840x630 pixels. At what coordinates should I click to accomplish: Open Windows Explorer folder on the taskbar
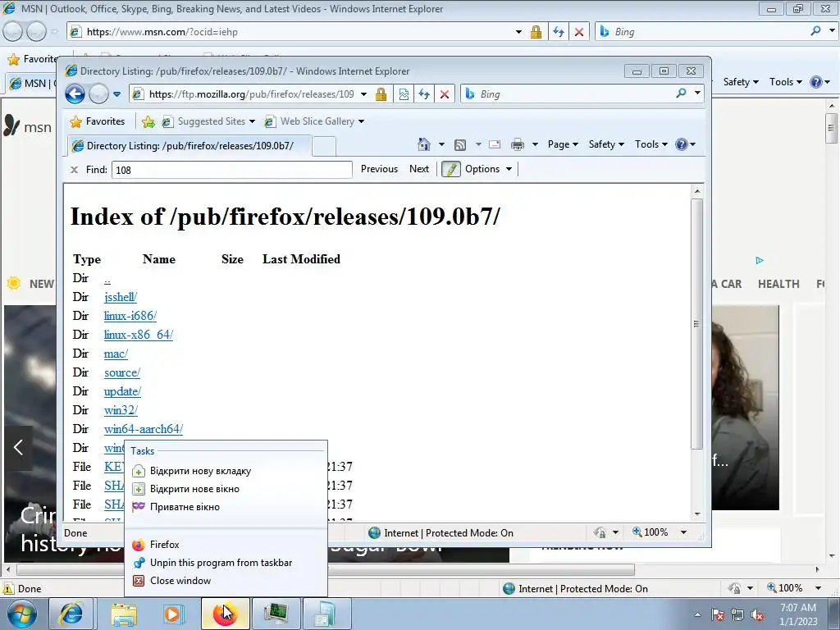pos(125,614)
